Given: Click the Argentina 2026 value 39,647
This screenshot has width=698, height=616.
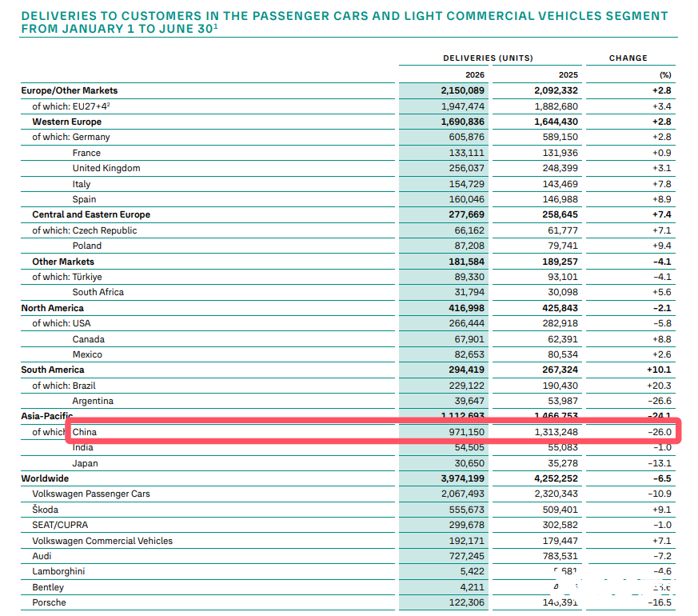Looking at the screenshot, I should (x=469, y=401).
